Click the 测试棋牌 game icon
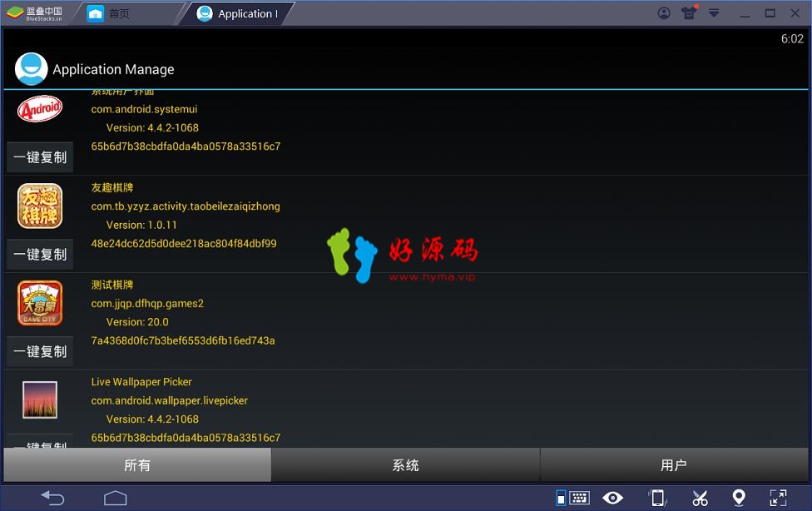 (40, 303)
